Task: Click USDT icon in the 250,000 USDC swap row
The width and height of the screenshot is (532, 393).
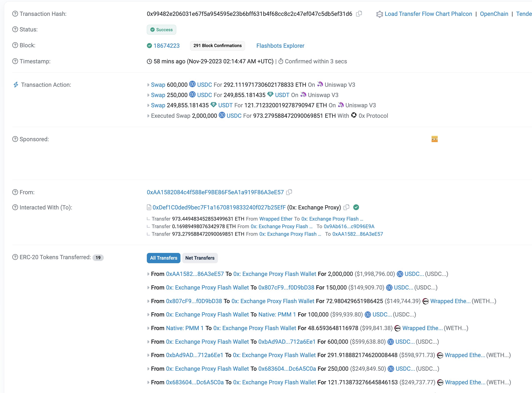Action: [270, 94]
